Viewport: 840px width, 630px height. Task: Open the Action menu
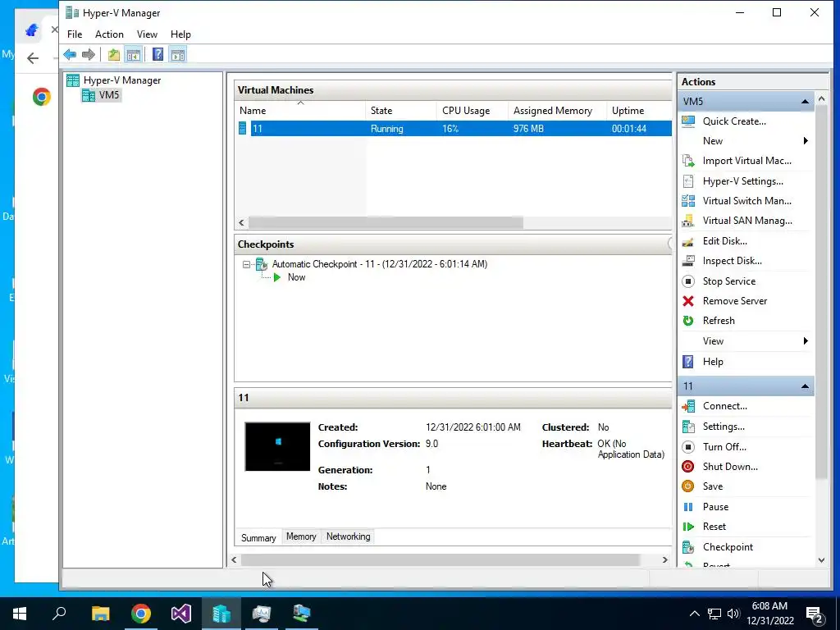[109, 34]
